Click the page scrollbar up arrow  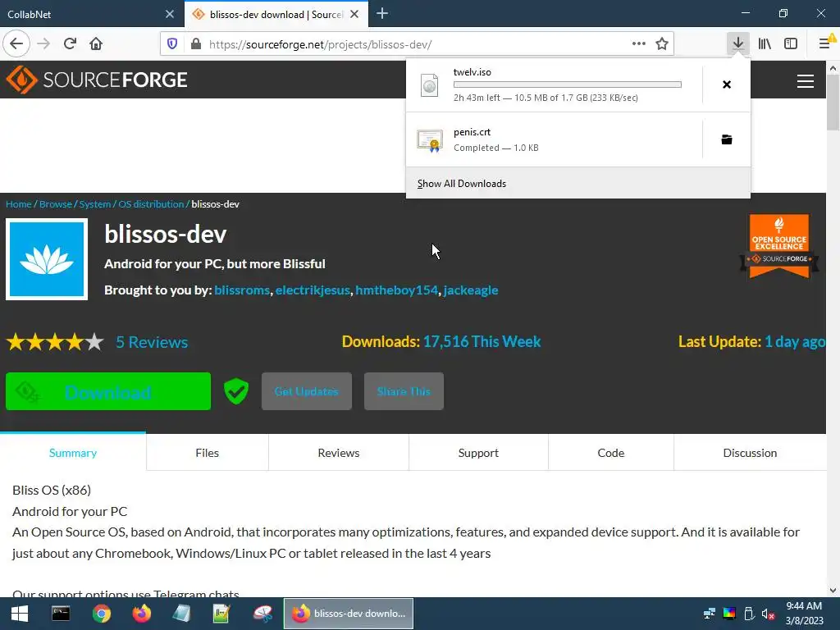pyautogui.click(x=833, y=68)
